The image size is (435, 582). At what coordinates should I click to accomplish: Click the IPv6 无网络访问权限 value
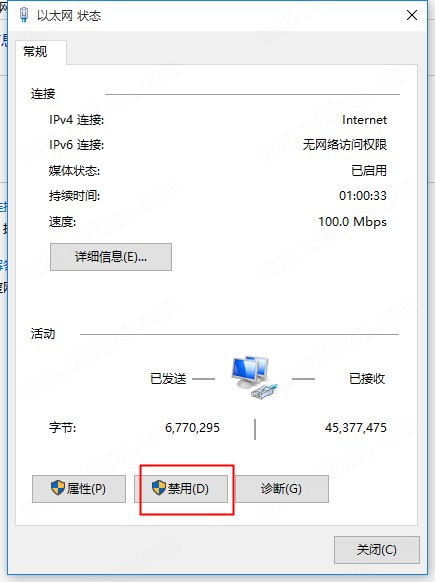(x=345, y=145)
